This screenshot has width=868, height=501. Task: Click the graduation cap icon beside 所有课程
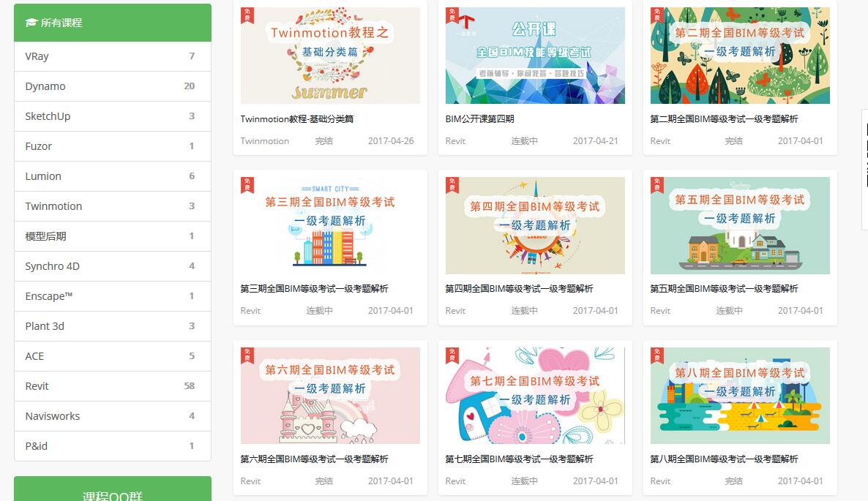31,23
